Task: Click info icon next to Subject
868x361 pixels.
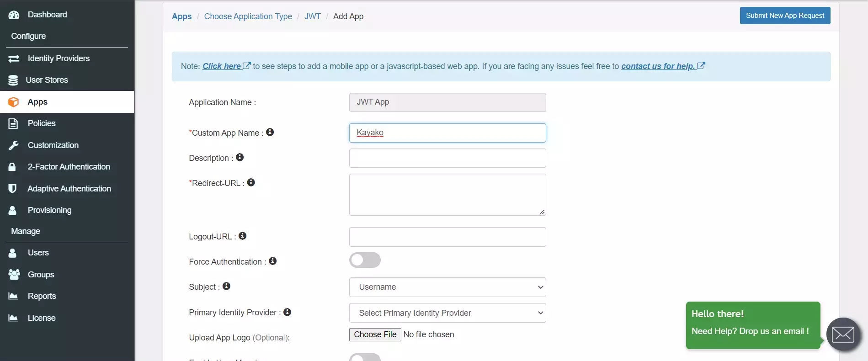Action: [227, 286]
